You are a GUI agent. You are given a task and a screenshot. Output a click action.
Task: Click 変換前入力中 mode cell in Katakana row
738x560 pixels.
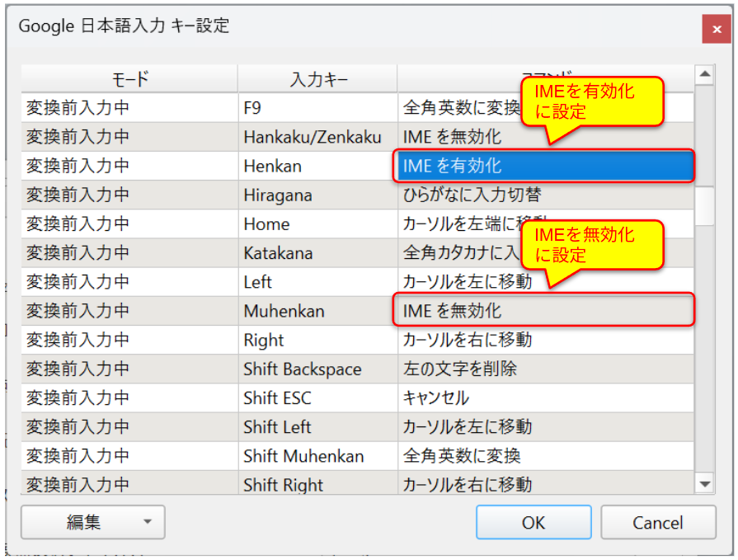point(129,253)
